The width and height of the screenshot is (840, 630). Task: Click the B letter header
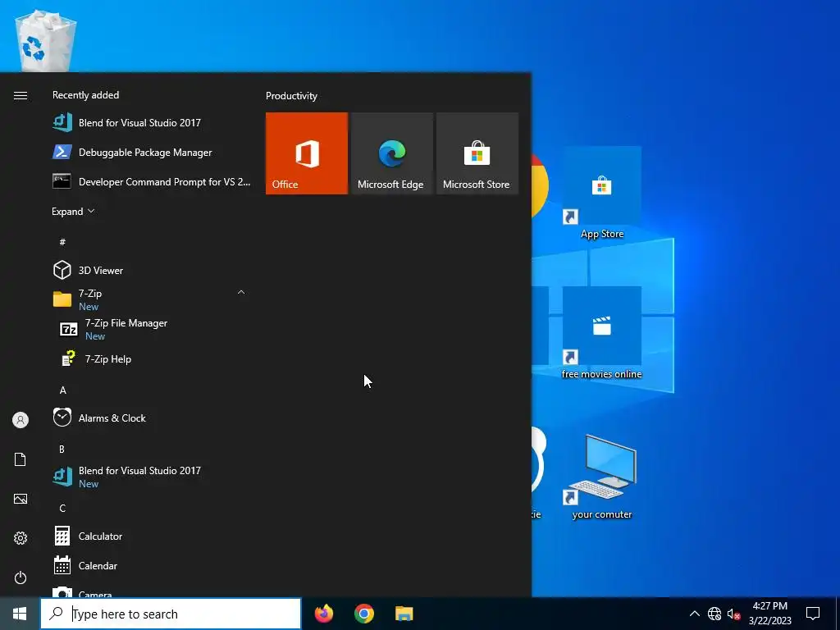point(62,449)
